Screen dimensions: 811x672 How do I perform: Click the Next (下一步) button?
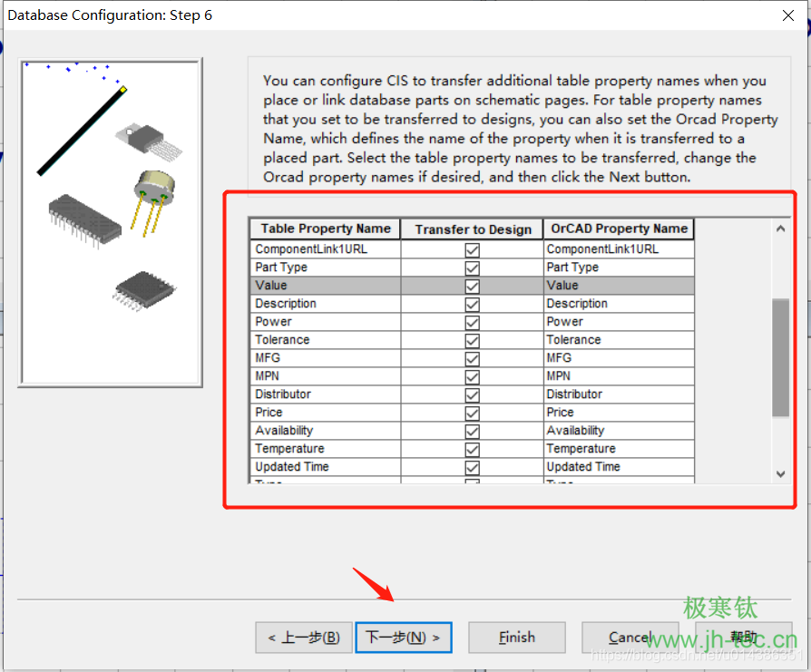(403, 638)
